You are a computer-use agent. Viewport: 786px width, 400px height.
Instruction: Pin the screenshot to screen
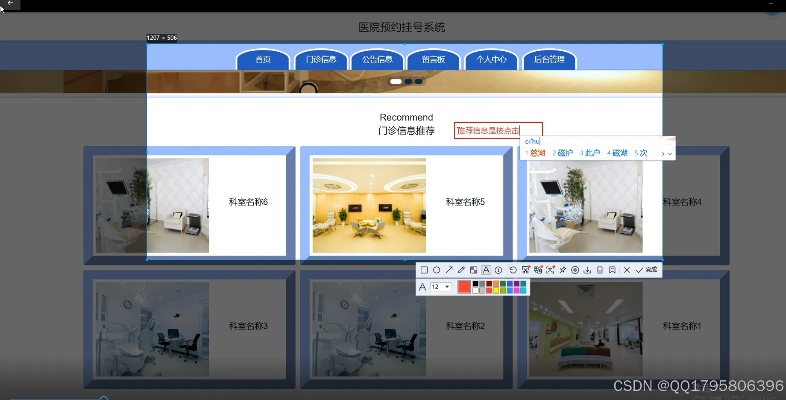pos(563,270)
